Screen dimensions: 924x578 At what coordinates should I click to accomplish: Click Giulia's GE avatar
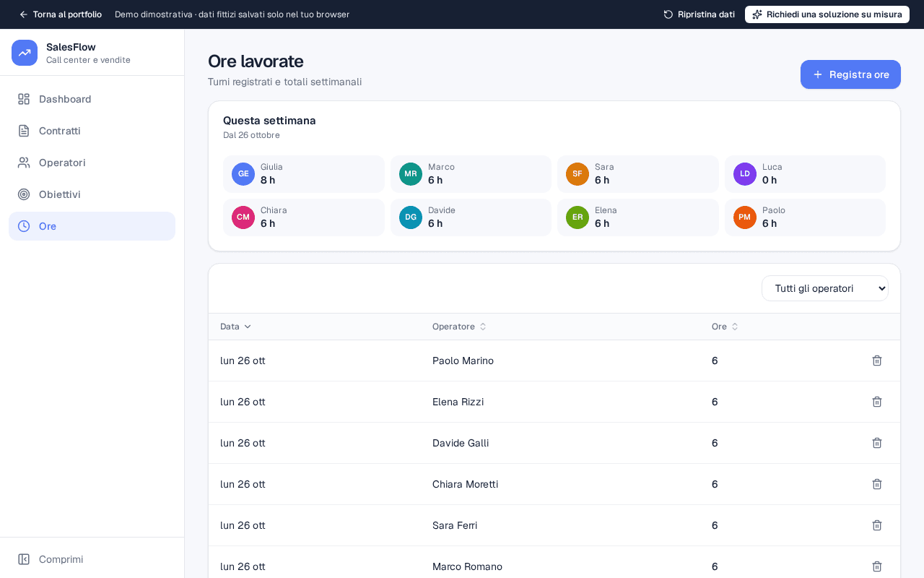click(x=243, y=174)
